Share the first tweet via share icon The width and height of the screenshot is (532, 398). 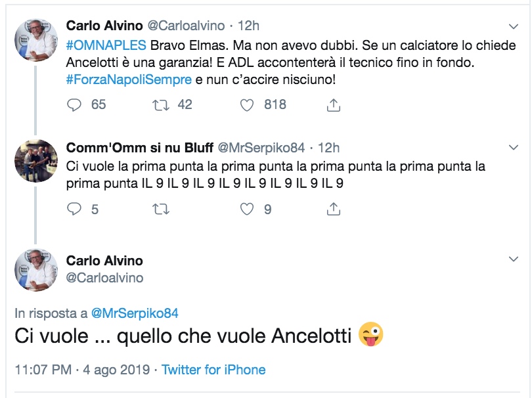[x=333, y=104]
